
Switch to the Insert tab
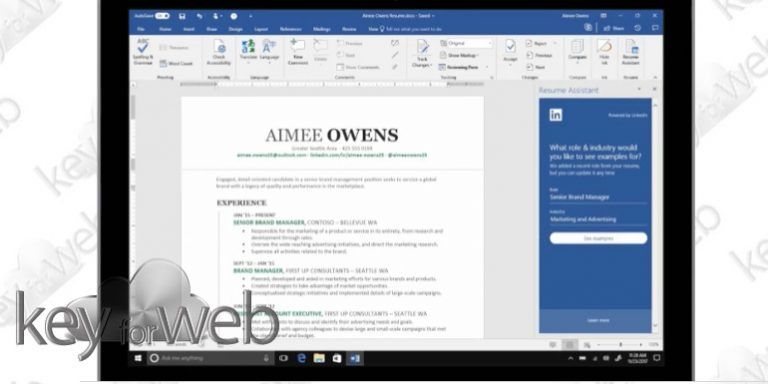189,29
